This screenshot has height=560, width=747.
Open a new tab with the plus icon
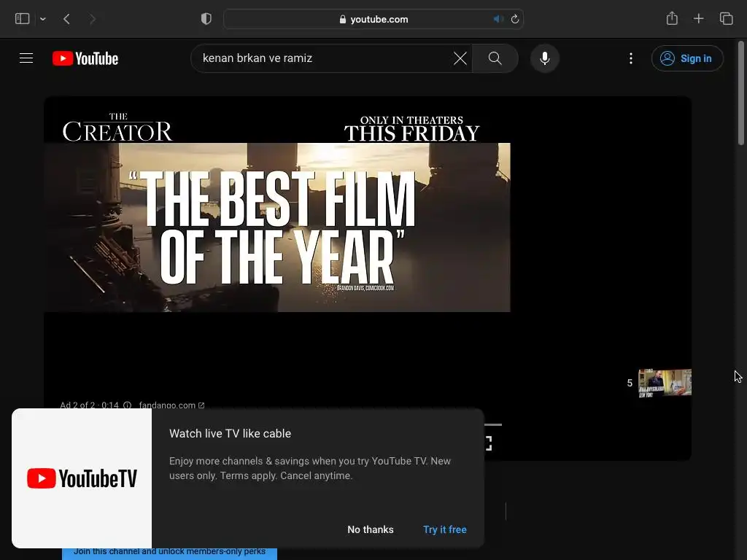click(698, 18)
